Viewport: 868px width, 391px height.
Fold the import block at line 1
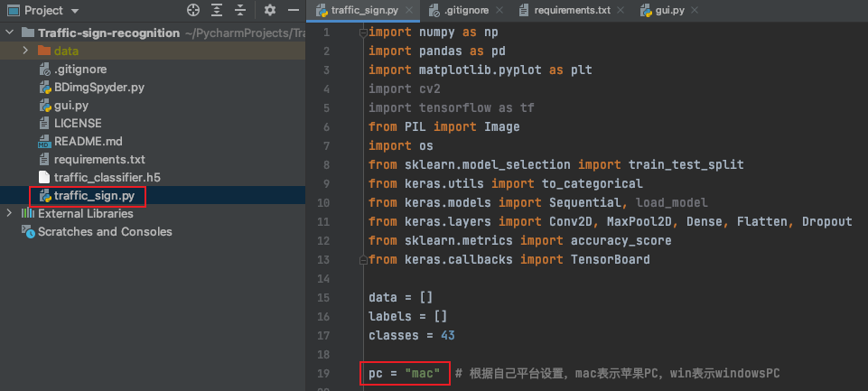pos(363,33)
